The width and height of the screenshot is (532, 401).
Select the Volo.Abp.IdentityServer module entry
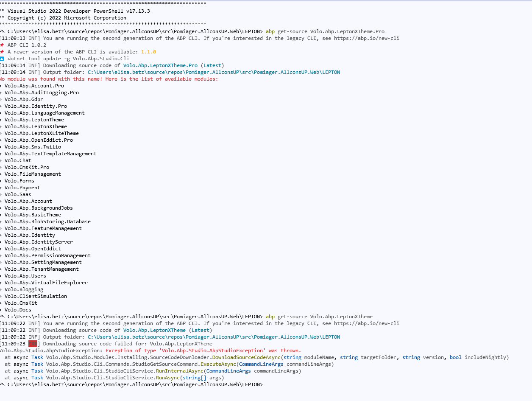39,242
